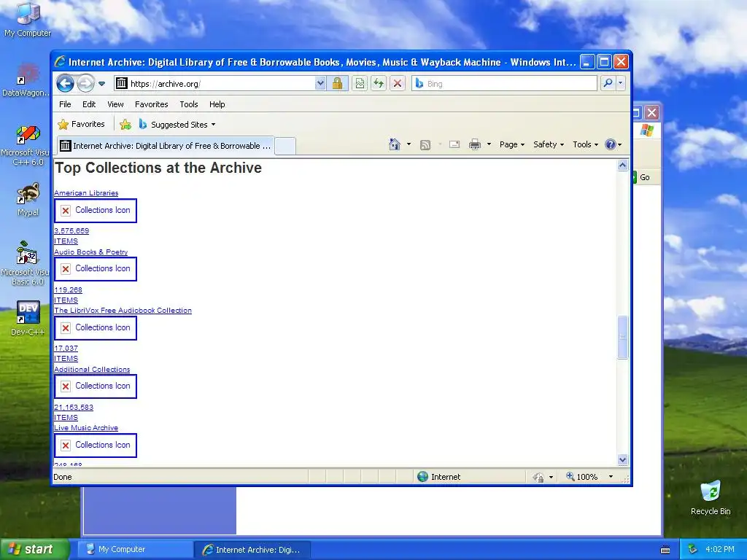Screen dimensions: 747x560
Task: Click the Read Mail icon
Action: tap(454, 144)
